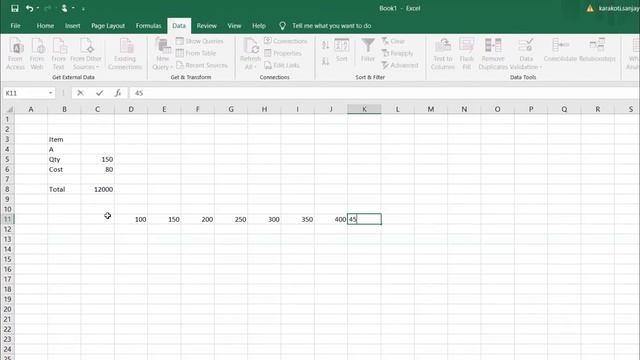Screen dimensions: 640x360
Task: Open the Help tab
Action: coord(259,26)
